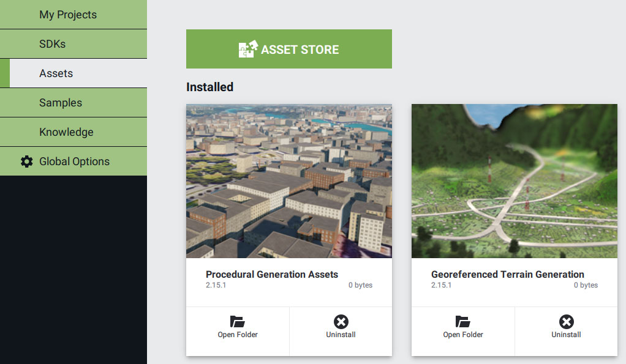Open the Knowledge section
Screen dimensions: 626x364
[x=74, y=132]
